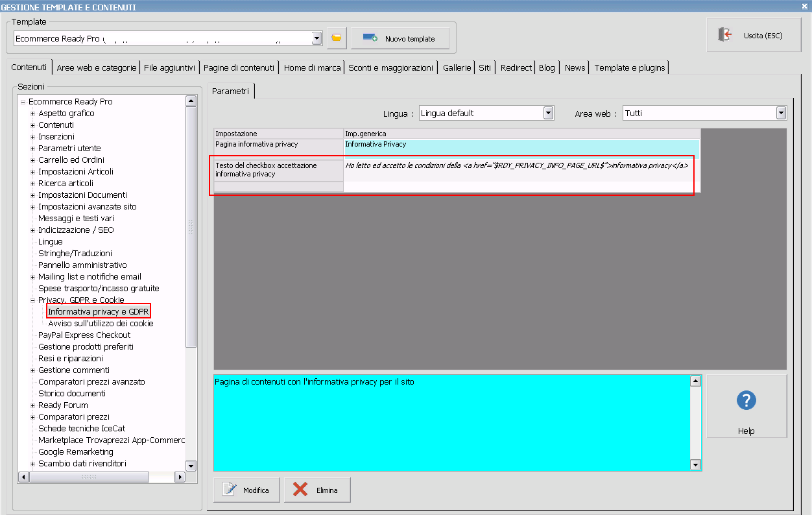Open the Pagine di contenuti tab

(x=239, y=67)
